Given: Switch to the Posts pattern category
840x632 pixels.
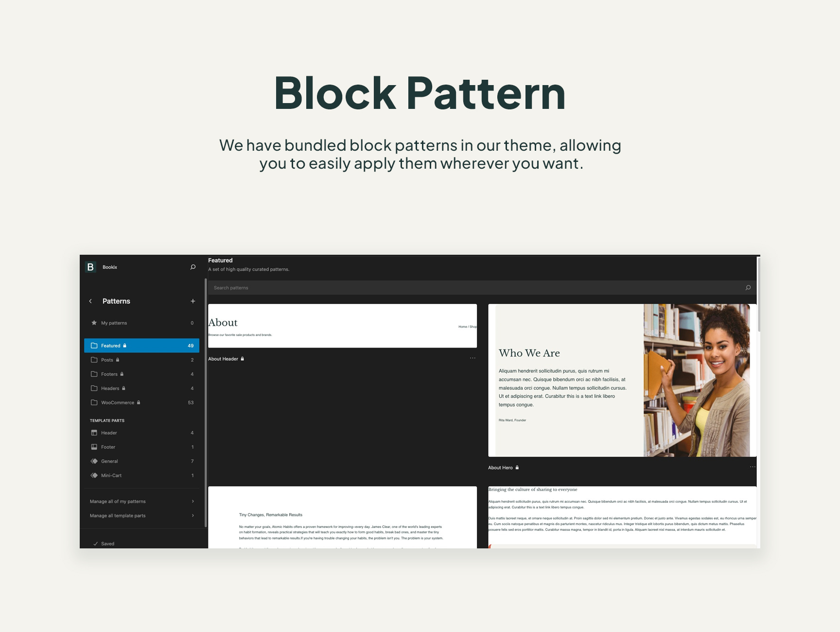Looking at the screenshot, I should 107,360.
